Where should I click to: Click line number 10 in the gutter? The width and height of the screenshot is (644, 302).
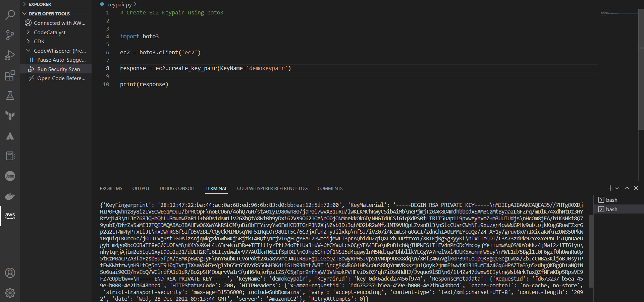[106, 84]
